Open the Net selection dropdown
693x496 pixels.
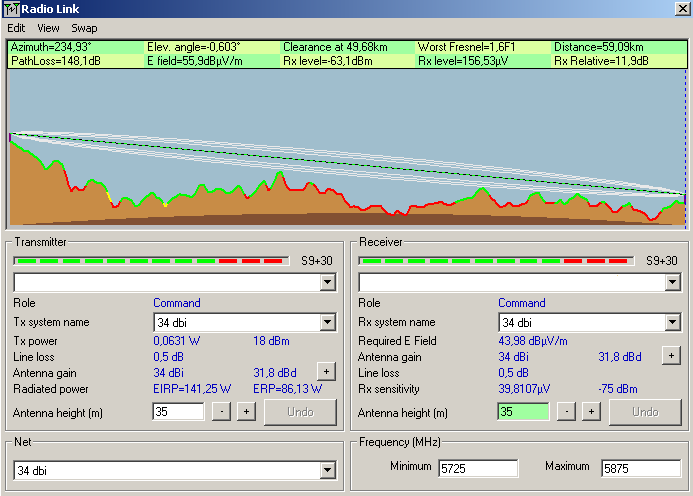pyautogui.click(x=327, y=470)
